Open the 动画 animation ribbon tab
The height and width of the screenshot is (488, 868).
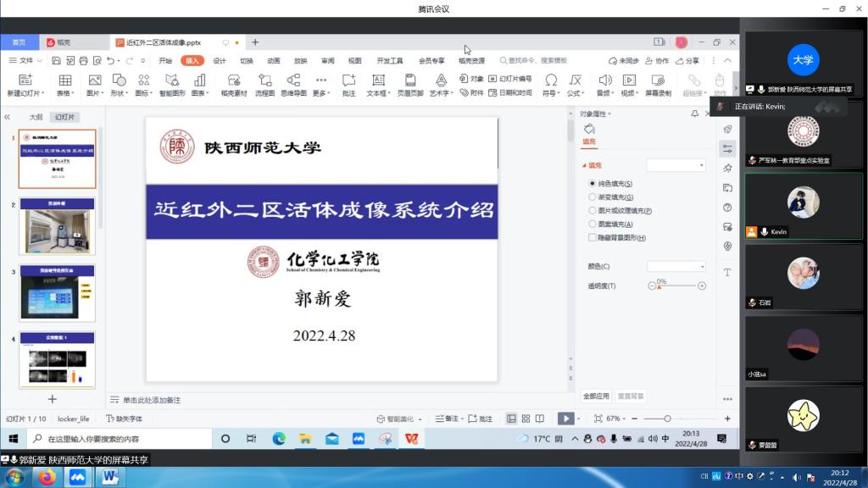(x=274, y=61)
